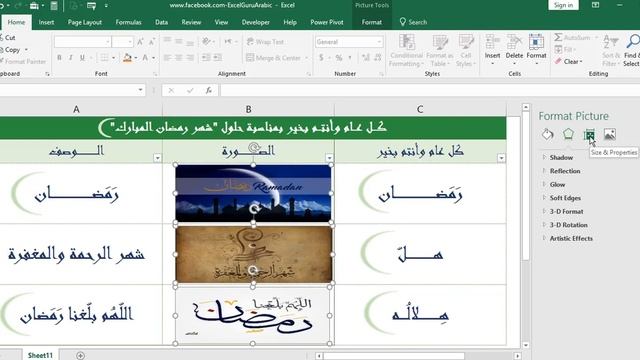
Task: Click the horizontal scrollbar right arrow
Action: click(x=517, y=356)
